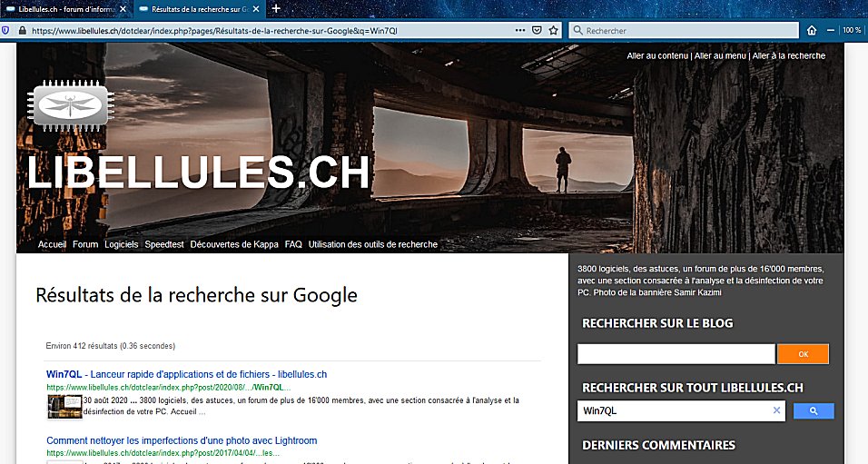Open Speedtest menu item
Viewport: 868px width, 464px height.
click(163, 244)
